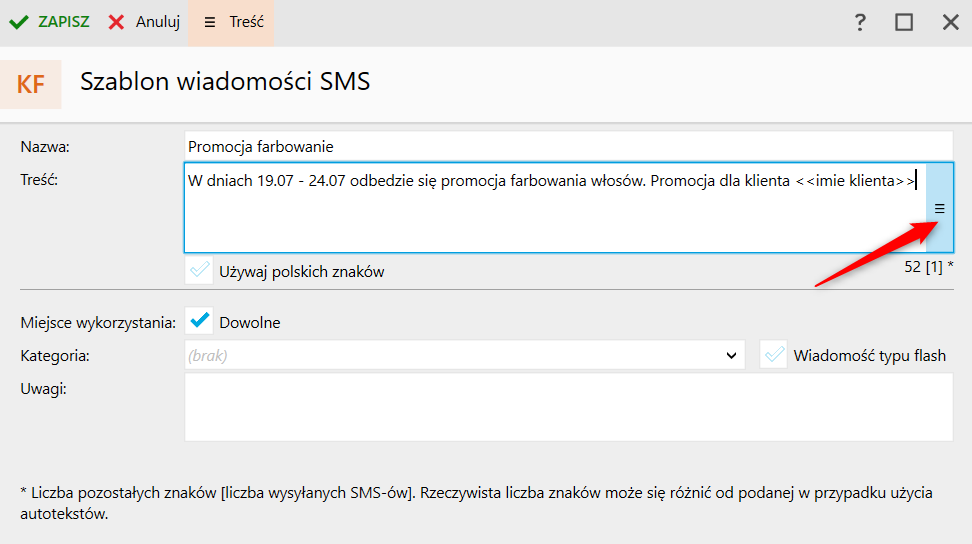
Task: Open the Treść toolbar menu
Action: 231,22
